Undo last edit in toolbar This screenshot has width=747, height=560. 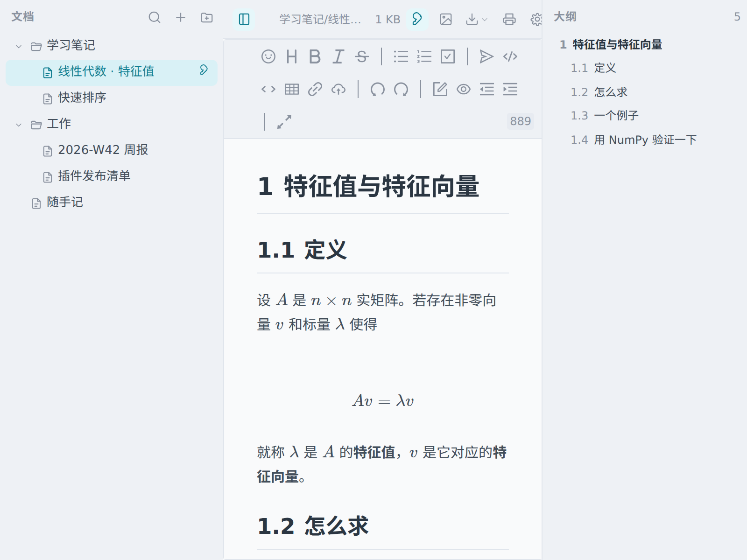tap(378, 89)
